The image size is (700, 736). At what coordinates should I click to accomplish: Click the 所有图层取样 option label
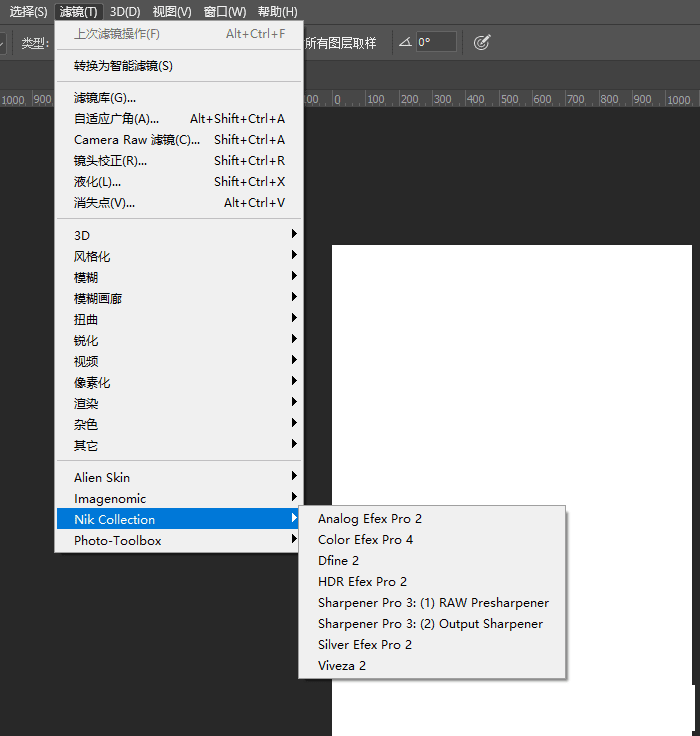(340, 43)
